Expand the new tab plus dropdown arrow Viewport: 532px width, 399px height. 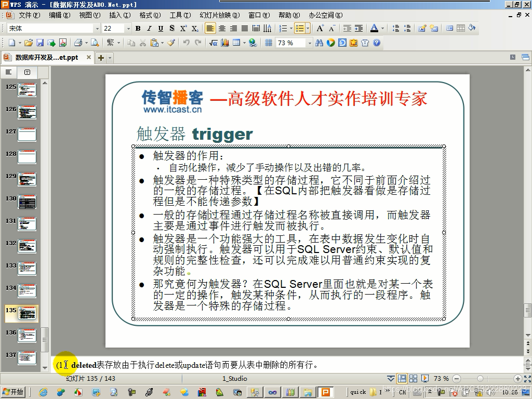click(x=110, y=58)
